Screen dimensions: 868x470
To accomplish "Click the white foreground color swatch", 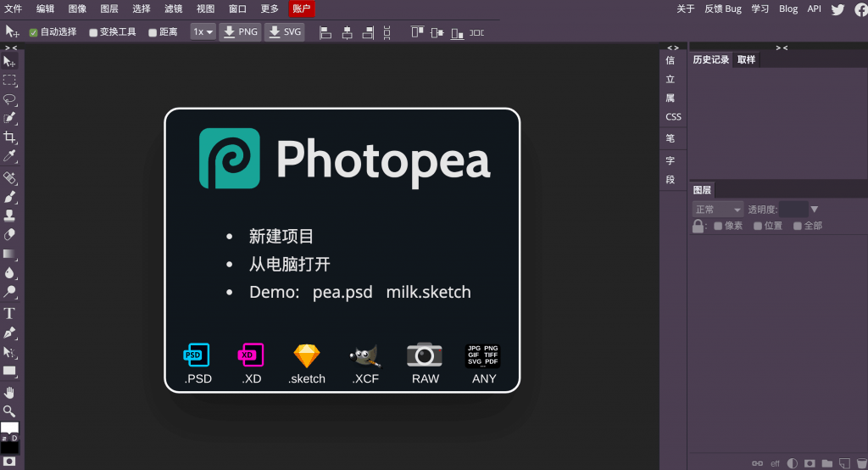I will (x=9, y=428).
